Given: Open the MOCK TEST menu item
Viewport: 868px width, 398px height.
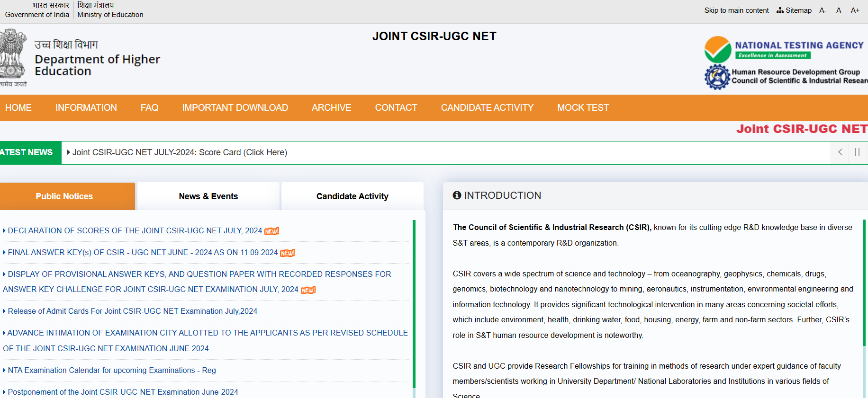Looking at the screenshot, I should [x=583, y=108].
